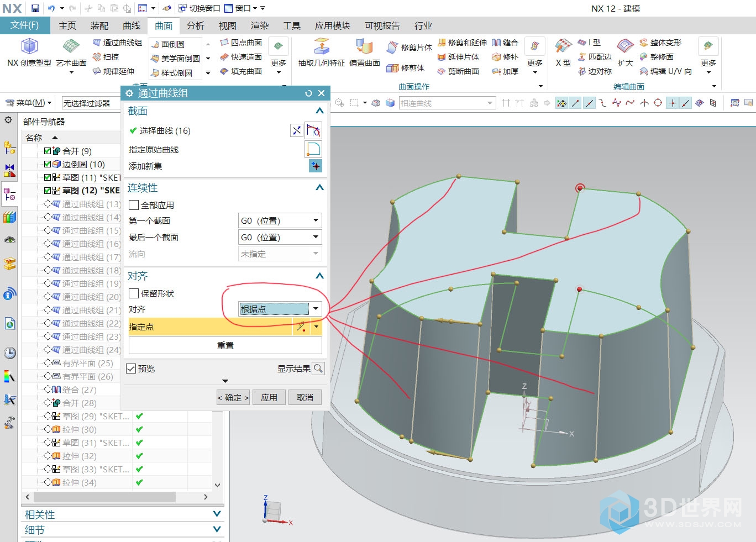Select the 缝合 tool
756x542 pixels.
tap(505, 43)
